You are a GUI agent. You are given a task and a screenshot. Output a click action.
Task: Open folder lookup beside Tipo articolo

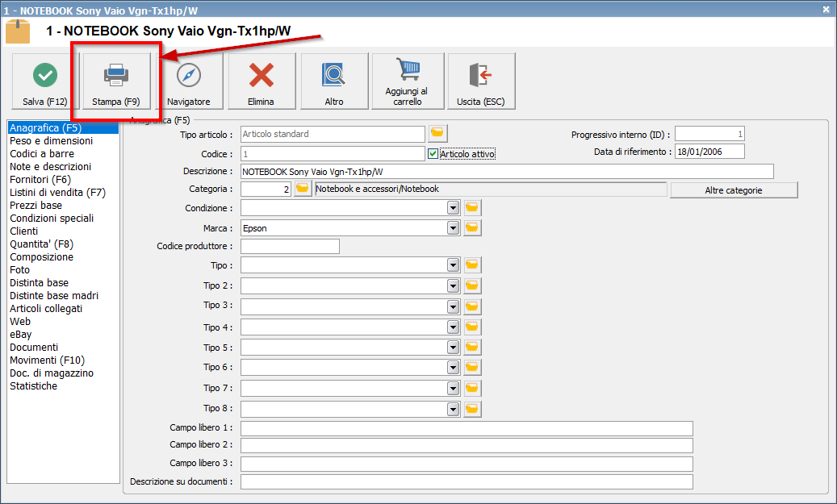tap(437, 133)
